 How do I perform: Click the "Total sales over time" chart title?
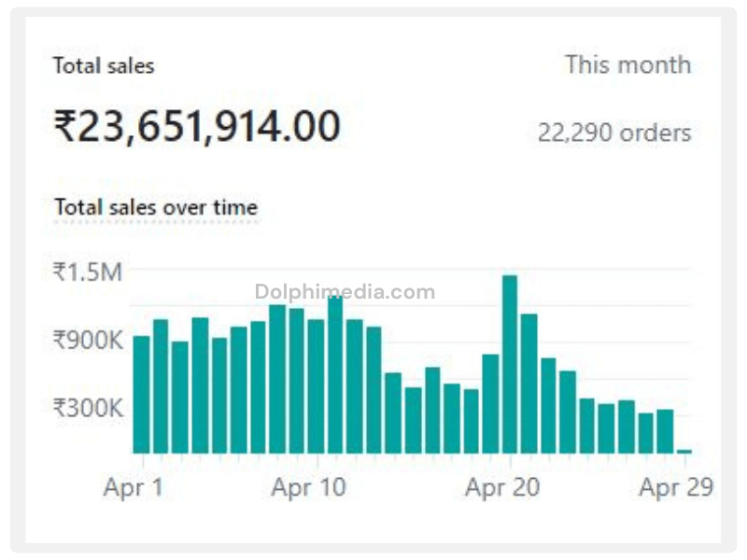[x=155, y=207]
